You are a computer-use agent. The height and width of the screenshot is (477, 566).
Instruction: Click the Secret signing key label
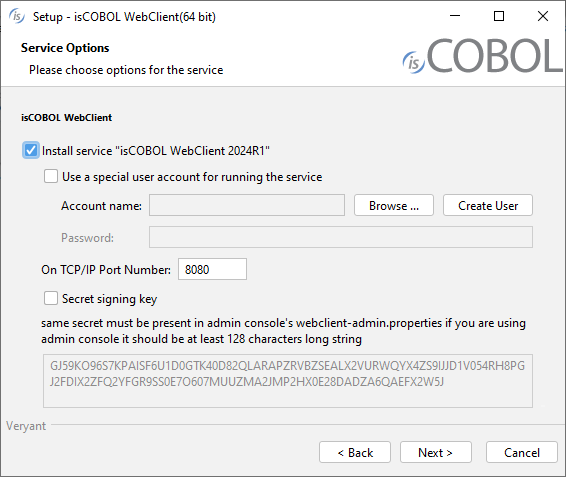(110, 299)
